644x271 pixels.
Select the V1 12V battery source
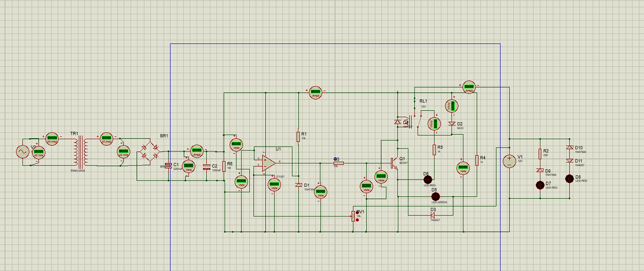[509, 161]
